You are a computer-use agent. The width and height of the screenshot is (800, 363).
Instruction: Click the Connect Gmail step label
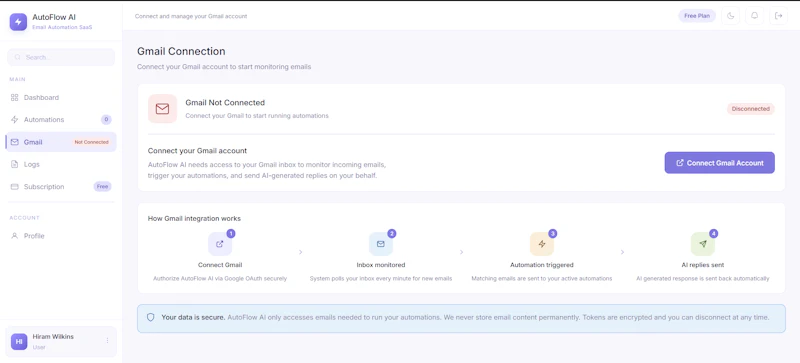(220, 265)
